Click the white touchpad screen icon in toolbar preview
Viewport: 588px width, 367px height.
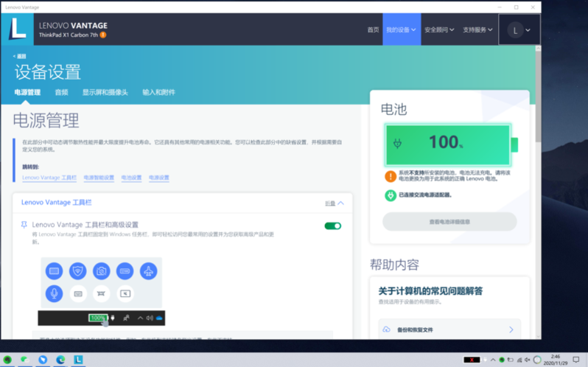point(125,293)
